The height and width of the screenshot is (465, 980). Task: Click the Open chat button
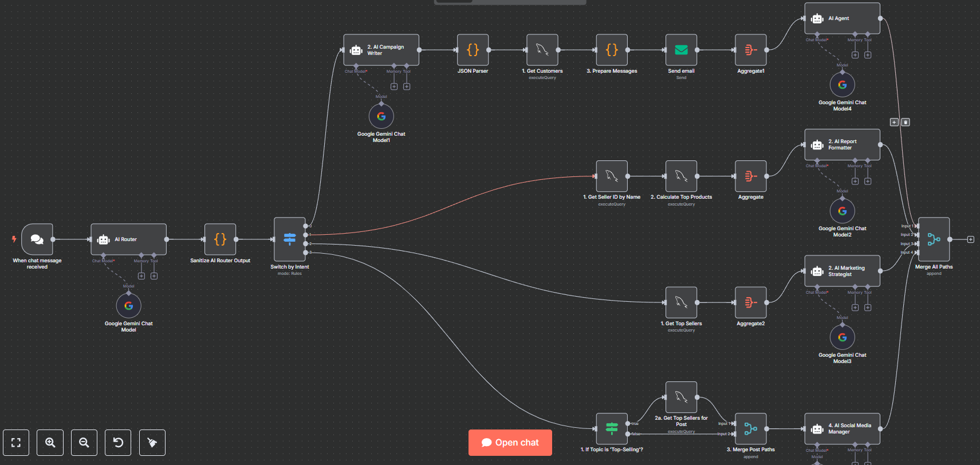click(510, 443)
